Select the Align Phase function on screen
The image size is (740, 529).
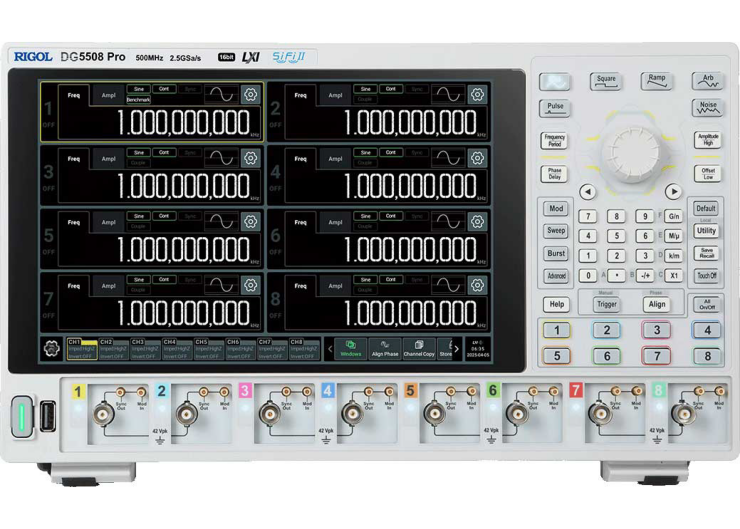[x=385, y=349]
